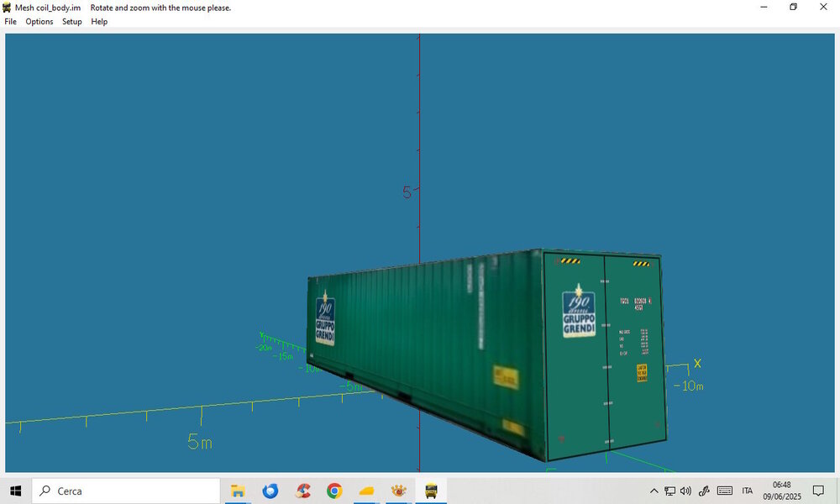Launch Thunderbird from the taskbar

270,491
